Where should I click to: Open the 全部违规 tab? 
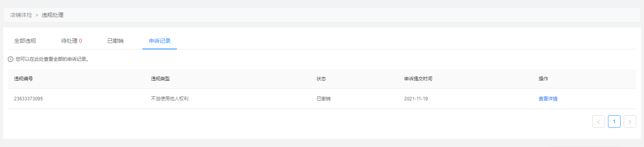point(25,41)
